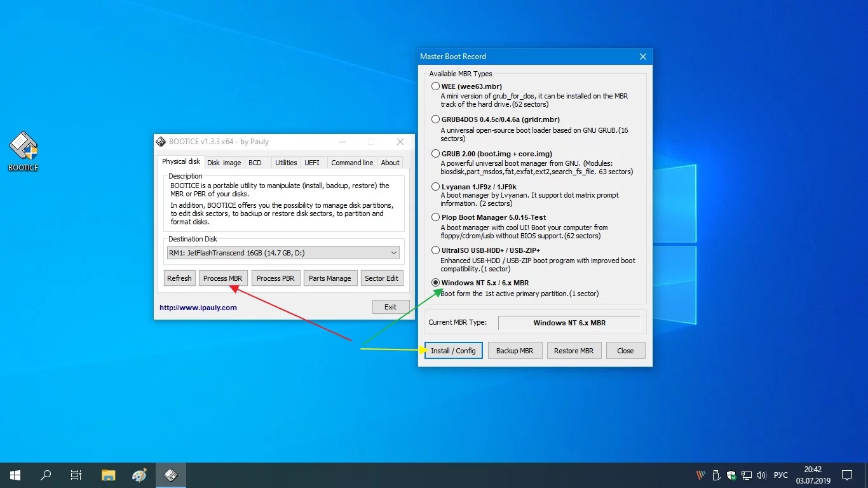Viewport: 868px width, 488px height.
Task: Switch the РУС input language indicator
Action: [781, 475]
